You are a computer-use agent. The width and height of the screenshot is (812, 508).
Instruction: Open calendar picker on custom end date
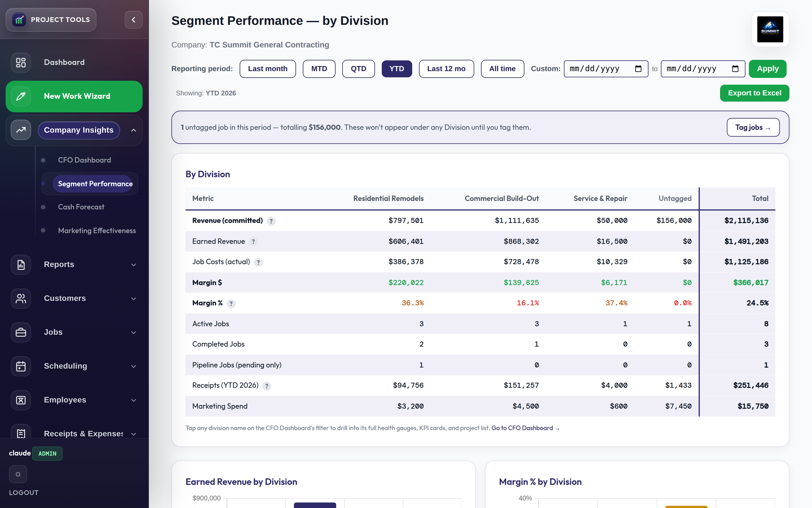pyautogui.click(x=735, y=69)
